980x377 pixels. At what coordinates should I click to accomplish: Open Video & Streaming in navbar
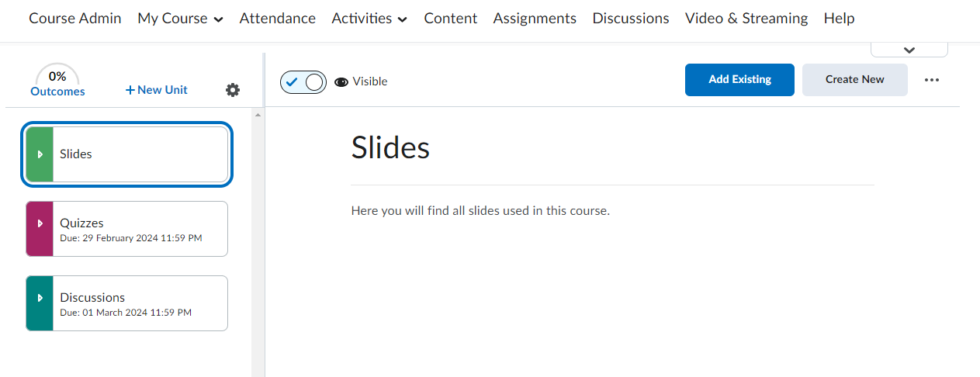(x=746, y=19)
